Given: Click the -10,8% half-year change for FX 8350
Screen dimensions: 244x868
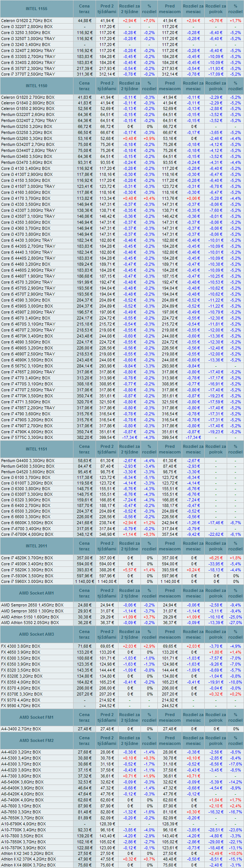Looking at the screenshot, I should pos(236,682).
